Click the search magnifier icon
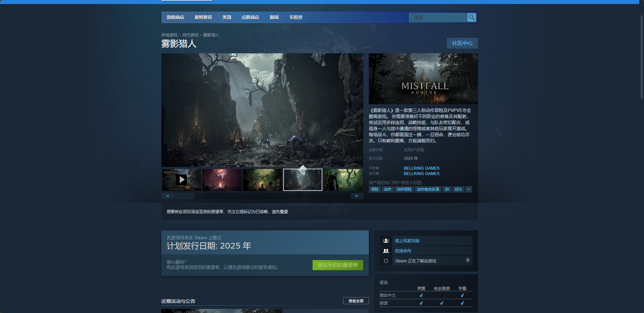This screenshot has width=644, height=313. click(x=472, y=17)
